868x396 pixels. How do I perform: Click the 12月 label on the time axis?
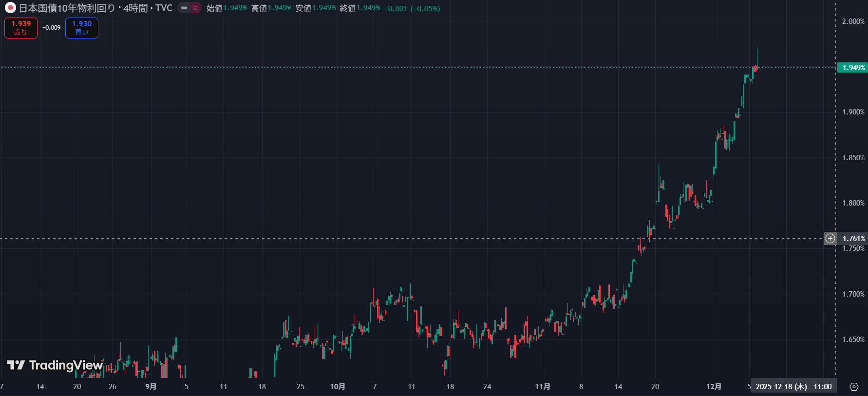click(x=714, y=387)
